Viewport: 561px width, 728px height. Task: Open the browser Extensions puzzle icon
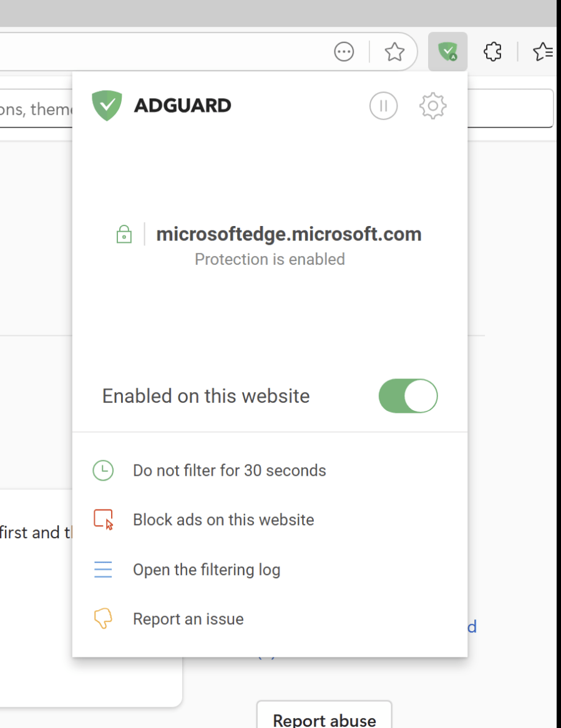[x=493, y=52]
